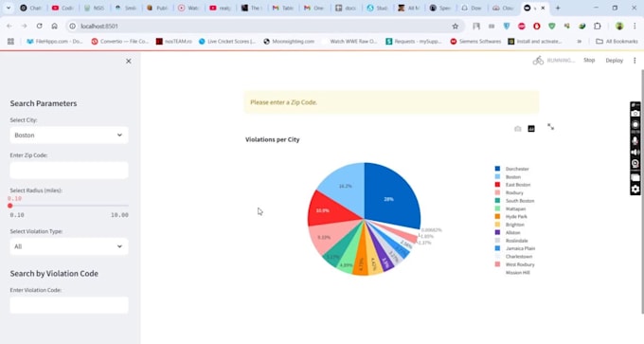Viewport: 644px width, 344px height.
Task: Expand the pie chart to fullscreen
Action: pos(551,127)
